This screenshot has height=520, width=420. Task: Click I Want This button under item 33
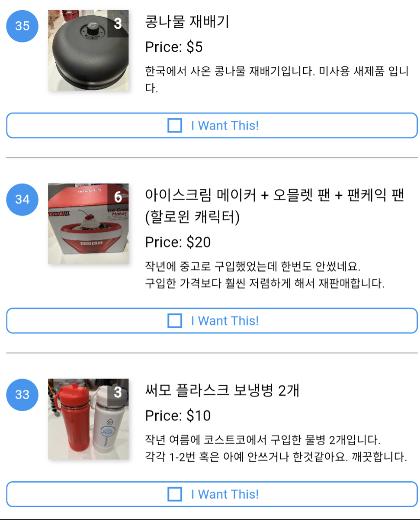[x=212, y=494]
